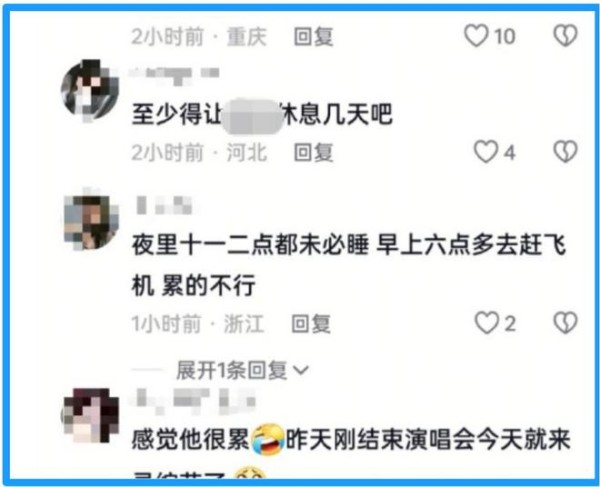Open avatar of the last commenter
This screenshot has width=600, height=487.
91,415
